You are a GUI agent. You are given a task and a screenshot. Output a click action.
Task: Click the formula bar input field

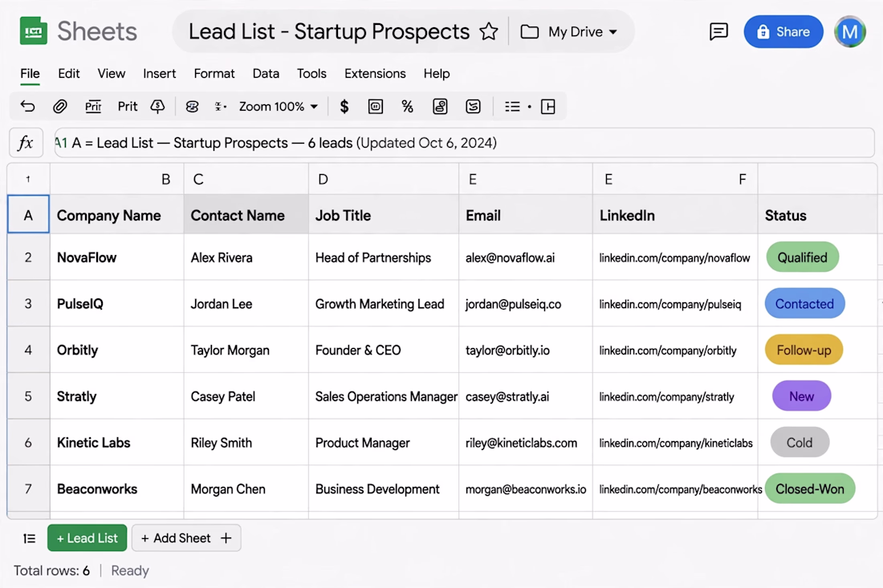464,143
